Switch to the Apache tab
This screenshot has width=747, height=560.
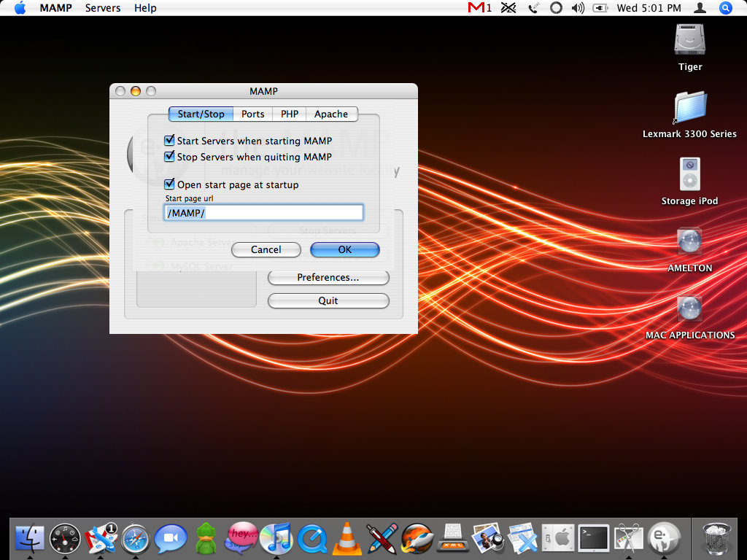[x=331, y=114]
